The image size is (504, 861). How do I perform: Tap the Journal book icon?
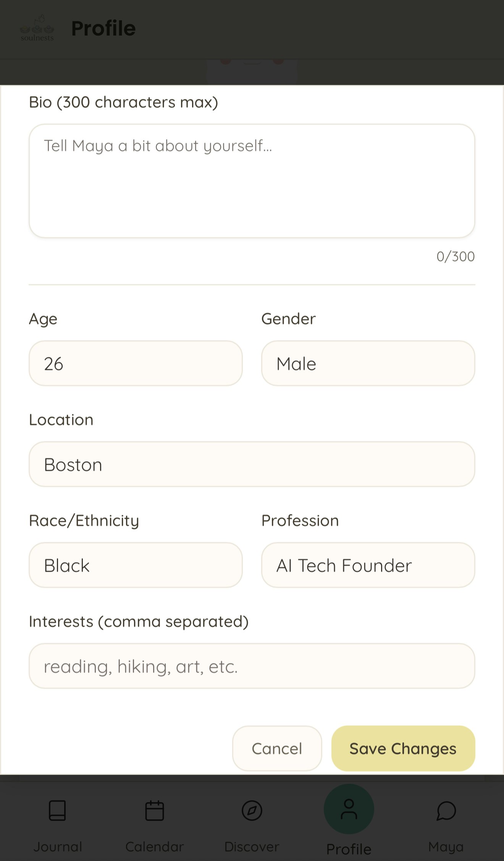tap(57, 811)
